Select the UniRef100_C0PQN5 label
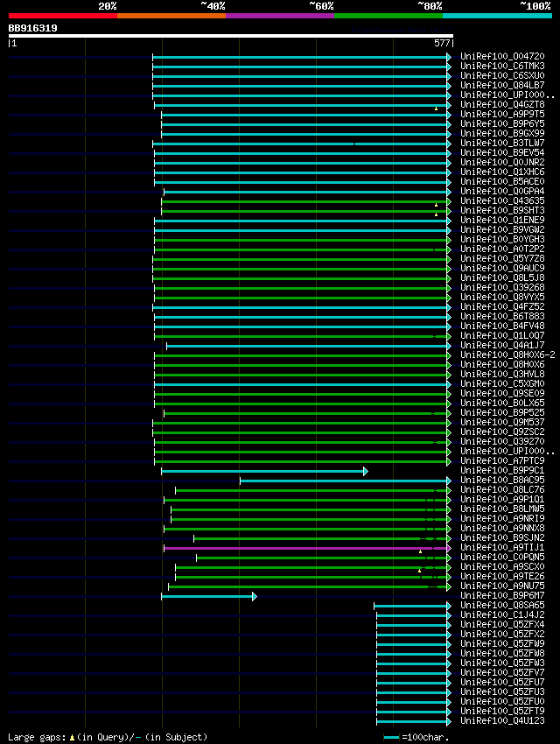Image resolution: width=560 pixels, height=744 pixels. point(502,557)
